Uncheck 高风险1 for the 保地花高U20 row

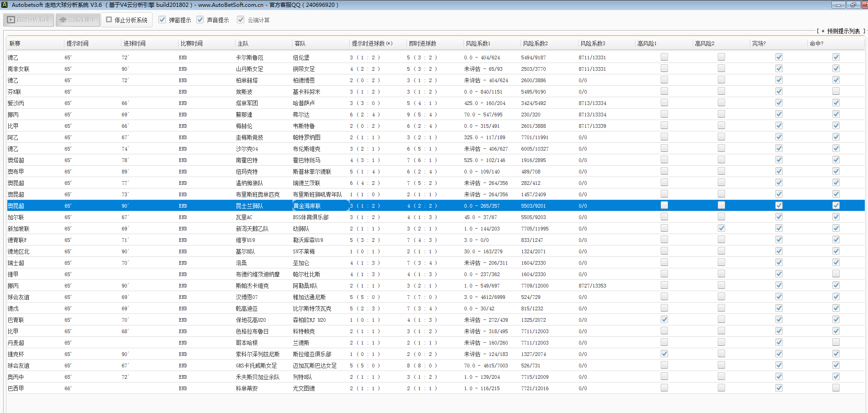(664, 319)
